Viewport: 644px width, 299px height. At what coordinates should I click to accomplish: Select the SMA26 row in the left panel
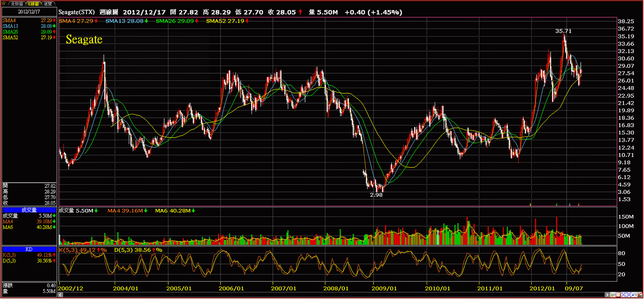pos(29,32)
